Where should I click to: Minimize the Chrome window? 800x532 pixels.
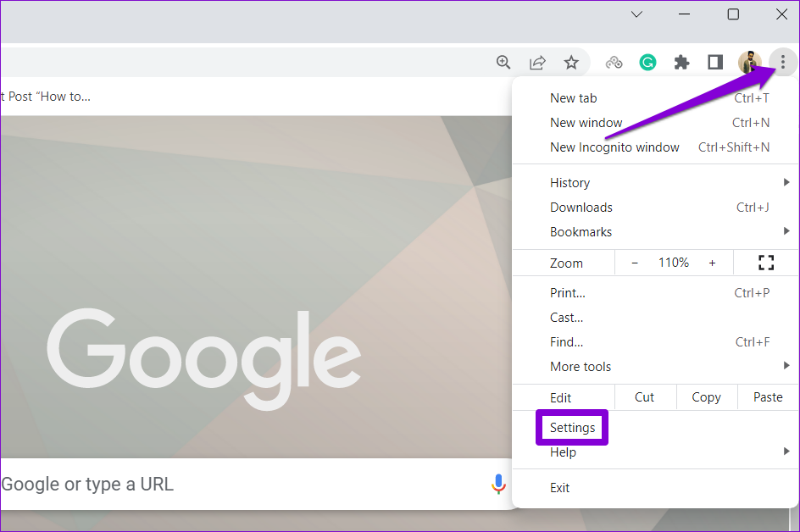(684, 14)
